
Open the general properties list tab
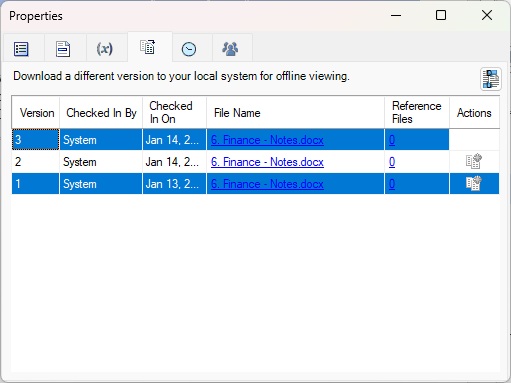pyautogui.click(x=21, y=49)
